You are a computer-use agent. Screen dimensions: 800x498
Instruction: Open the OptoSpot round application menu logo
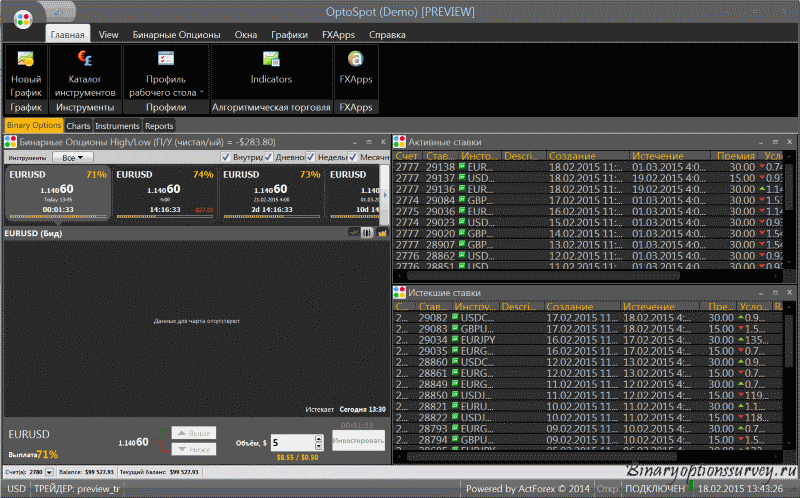click(x=23, y=20)
